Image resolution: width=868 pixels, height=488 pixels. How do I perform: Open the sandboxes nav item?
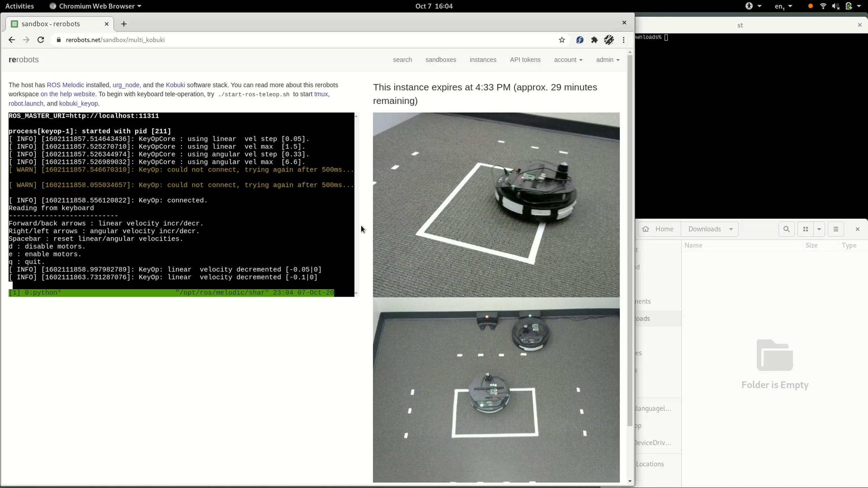tap(441, 60)
